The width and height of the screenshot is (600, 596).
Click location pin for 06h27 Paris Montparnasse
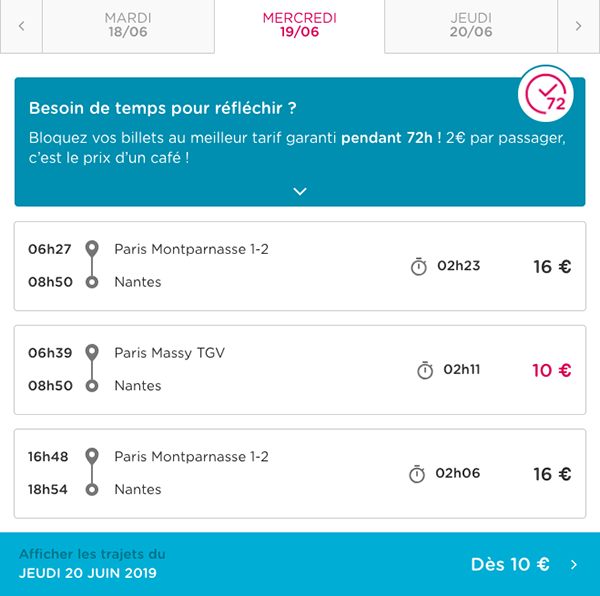(x=92, y=248)
